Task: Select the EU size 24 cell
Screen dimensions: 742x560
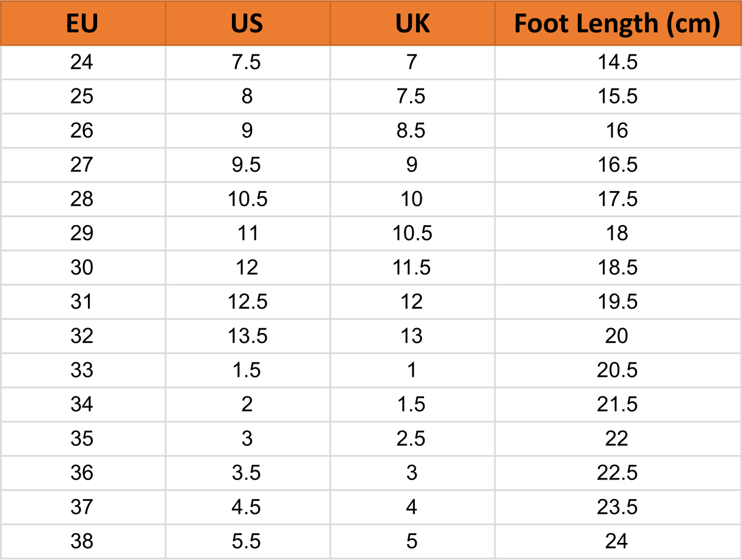Action: pyautogui.click(x=82, y=62)
